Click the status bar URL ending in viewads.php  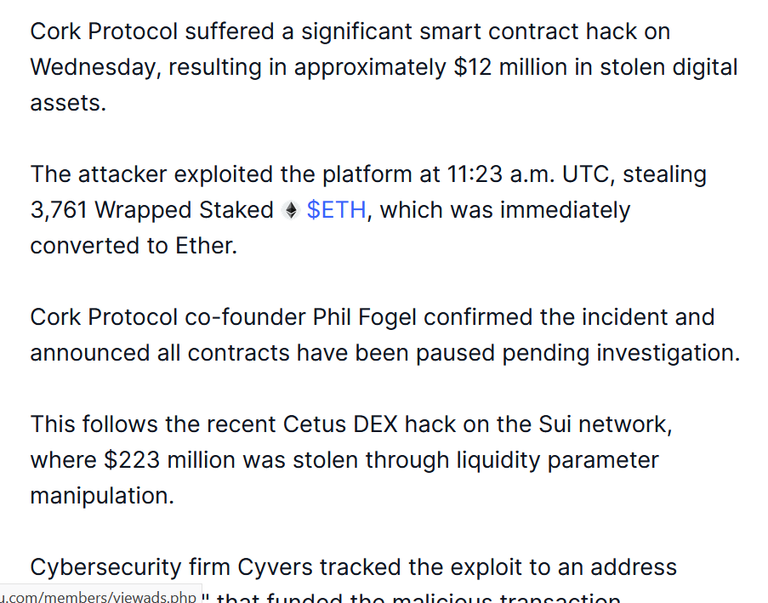(98, 597)
